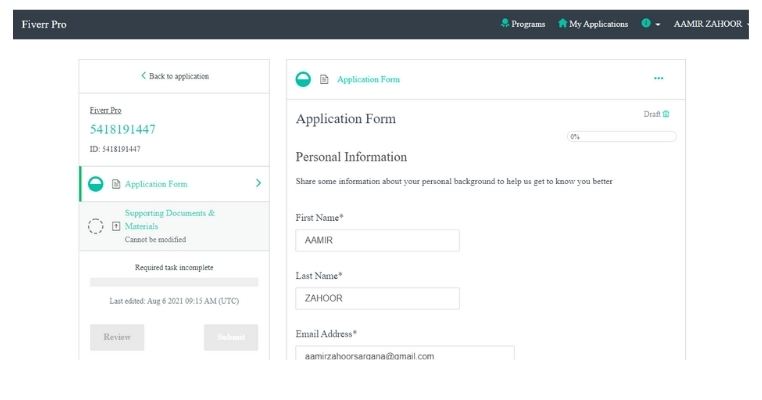762x400 pixels.
Task: Click 'Personal Information' heading
Action: pos(351,157)
